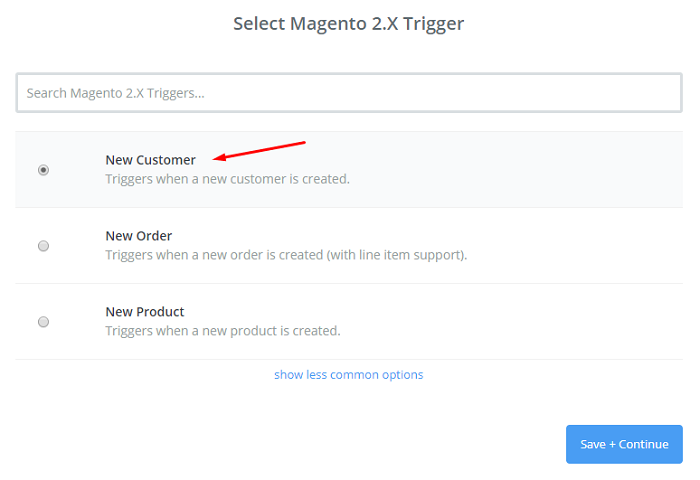Focus the Search Magento 2.X Triggers field

point(349,93)
